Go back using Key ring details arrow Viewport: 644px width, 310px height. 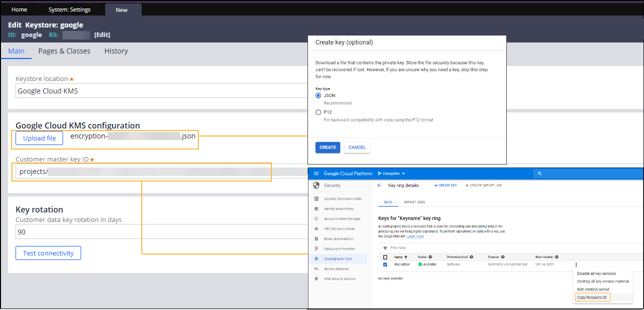point(379,185)
